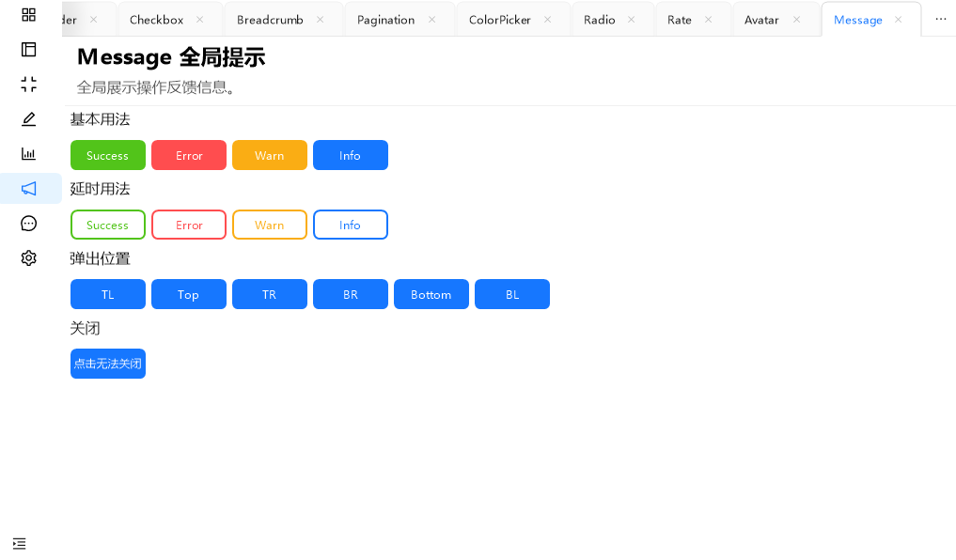Image resolution: width=956 pixels, height=560 pixels.
Task: Click the solid orange Warn button
Action: [x=270, y=155]
